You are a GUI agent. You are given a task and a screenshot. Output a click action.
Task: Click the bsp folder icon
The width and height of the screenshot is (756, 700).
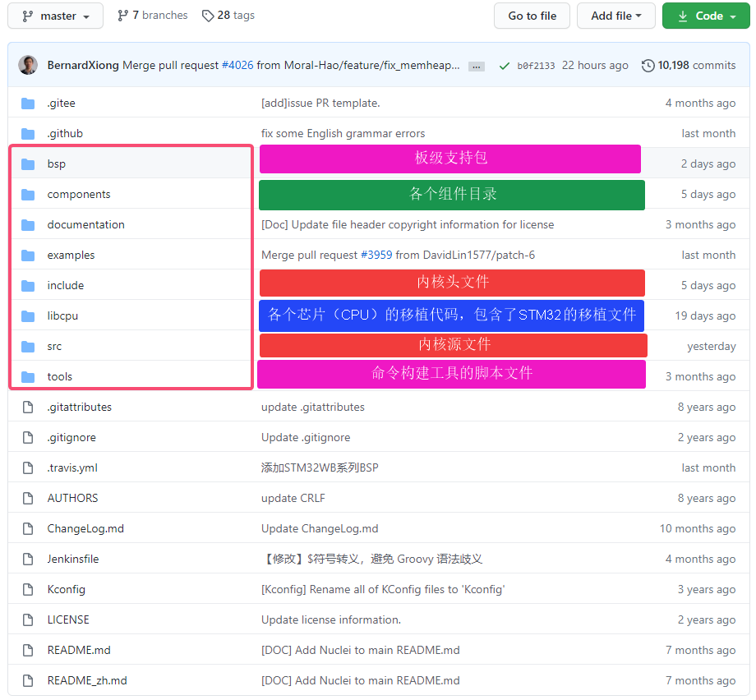(x=28, y=164)
